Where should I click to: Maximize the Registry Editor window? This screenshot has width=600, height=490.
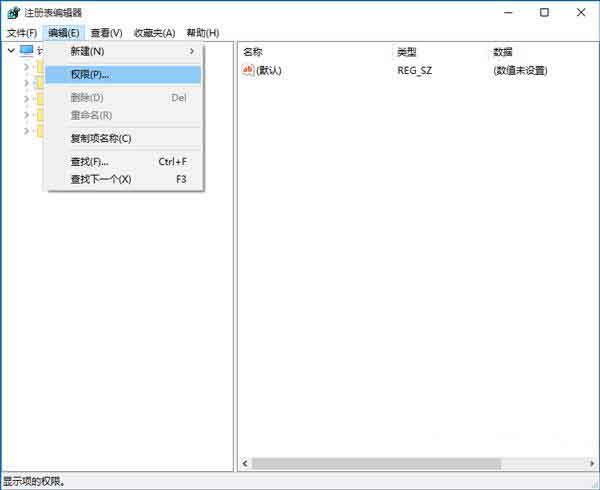pyautogui.click(x=544, y=13)
